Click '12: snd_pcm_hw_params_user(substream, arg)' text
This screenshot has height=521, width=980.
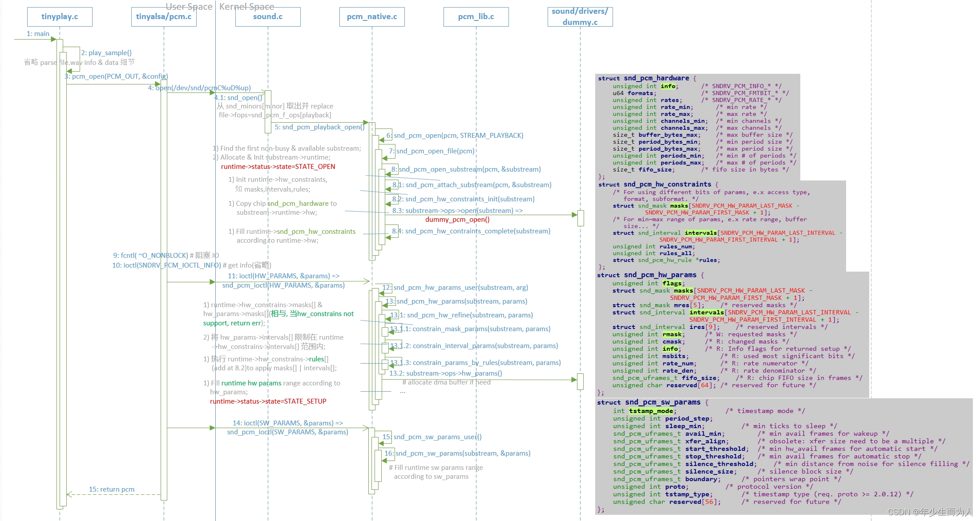click(455, 288)
